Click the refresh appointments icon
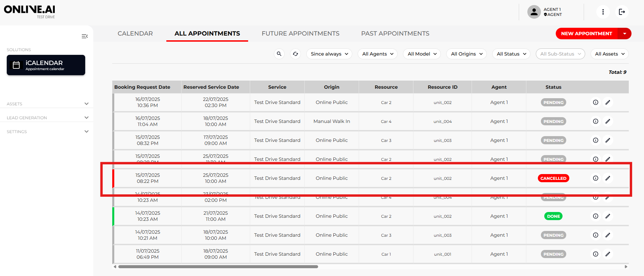Viewport: 644px width, 276px height. coord(295,54)
